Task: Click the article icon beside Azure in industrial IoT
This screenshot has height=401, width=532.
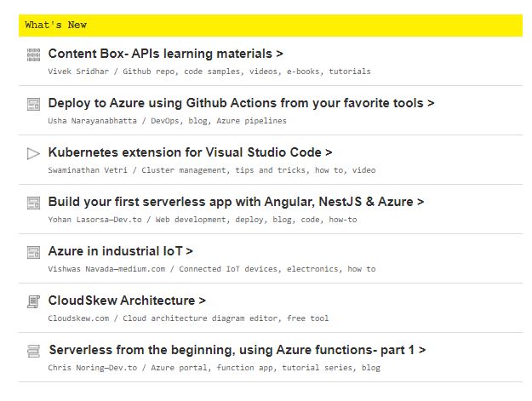Action: click(x=33, y=252)
